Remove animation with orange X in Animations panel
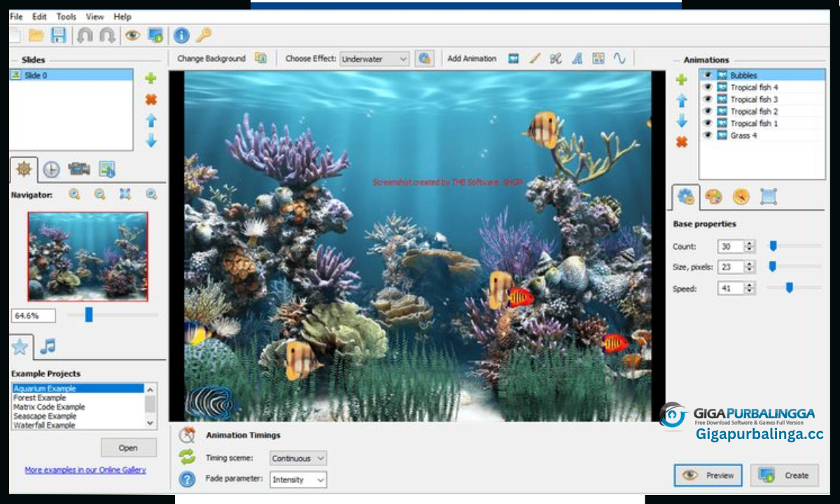840x504 pixels. coord(681,142)
